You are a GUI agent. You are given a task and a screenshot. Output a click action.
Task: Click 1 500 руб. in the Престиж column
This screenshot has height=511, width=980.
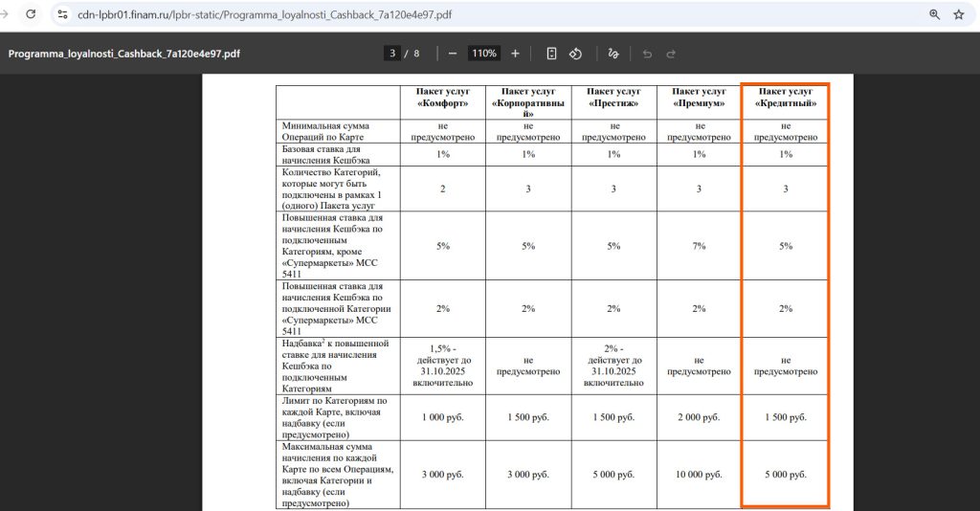613,417
